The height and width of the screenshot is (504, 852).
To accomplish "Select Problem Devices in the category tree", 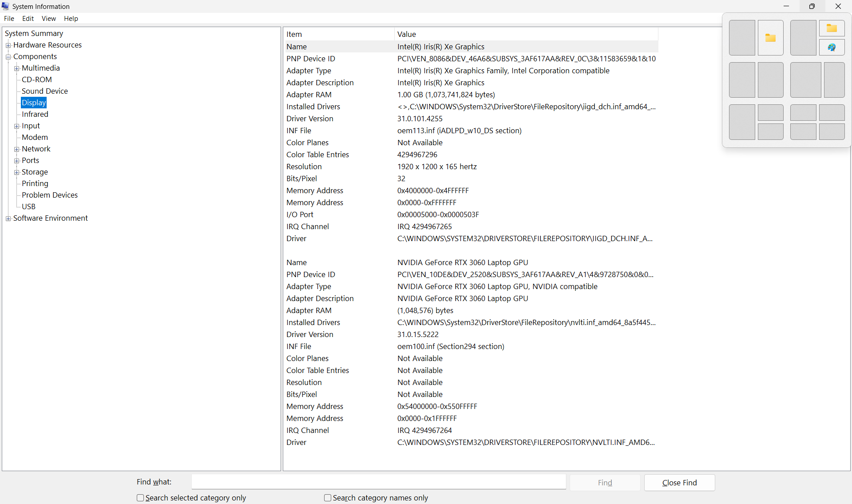I will [x=49, y=195].
